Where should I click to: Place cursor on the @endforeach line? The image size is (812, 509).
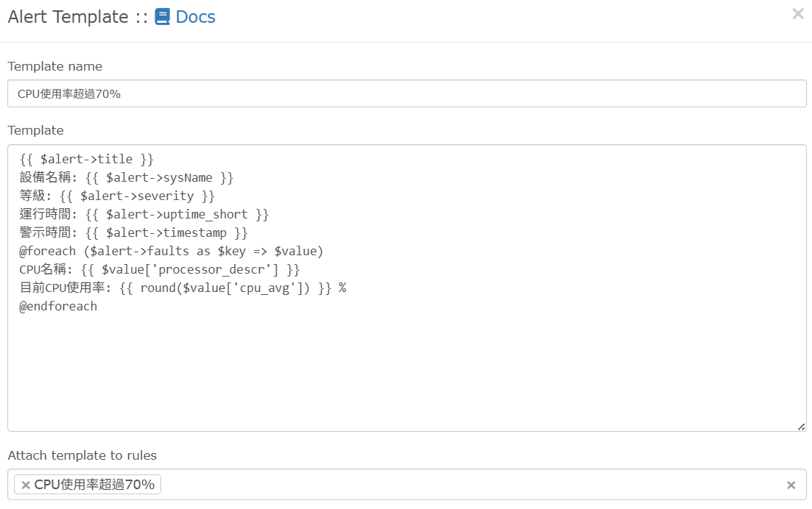[x=58, y=306]
